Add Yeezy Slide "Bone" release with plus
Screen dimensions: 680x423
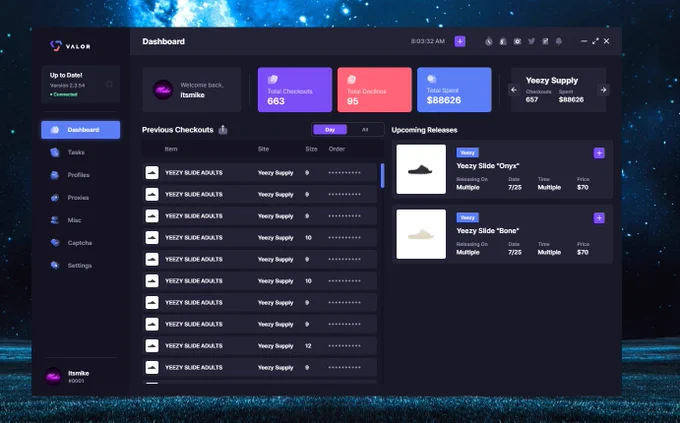click(599, 218)
